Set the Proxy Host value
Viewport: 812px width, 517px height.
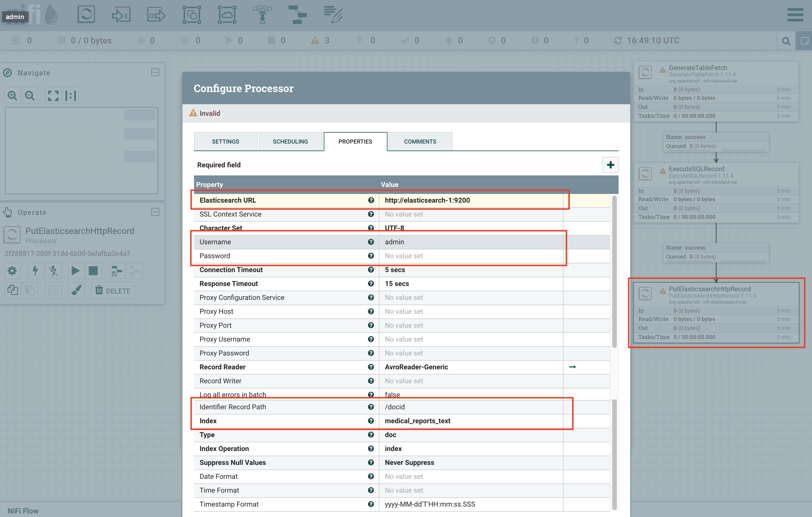[x=471, y=311]
